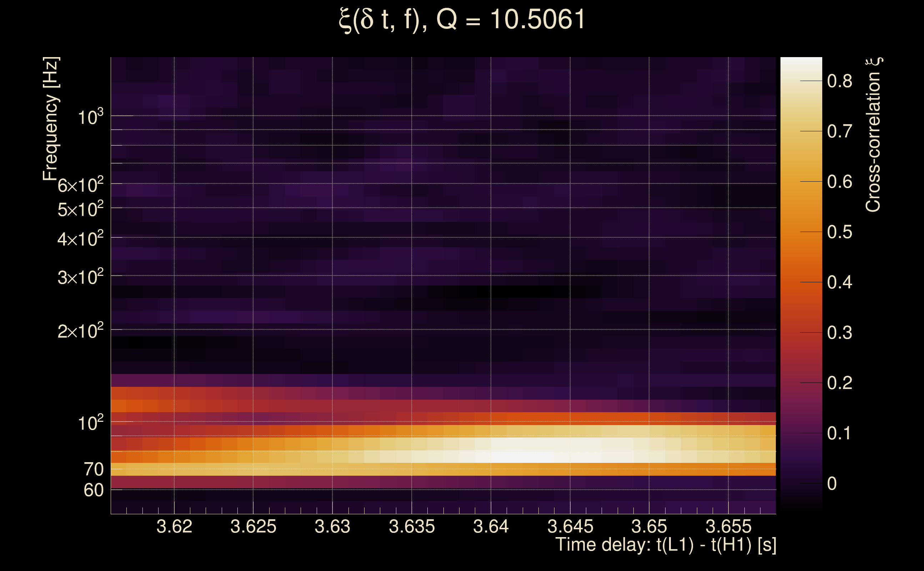Viewport: 924px width, 571px height.
Task: Click the 70 frequency tick label
Action: [93, 469]
